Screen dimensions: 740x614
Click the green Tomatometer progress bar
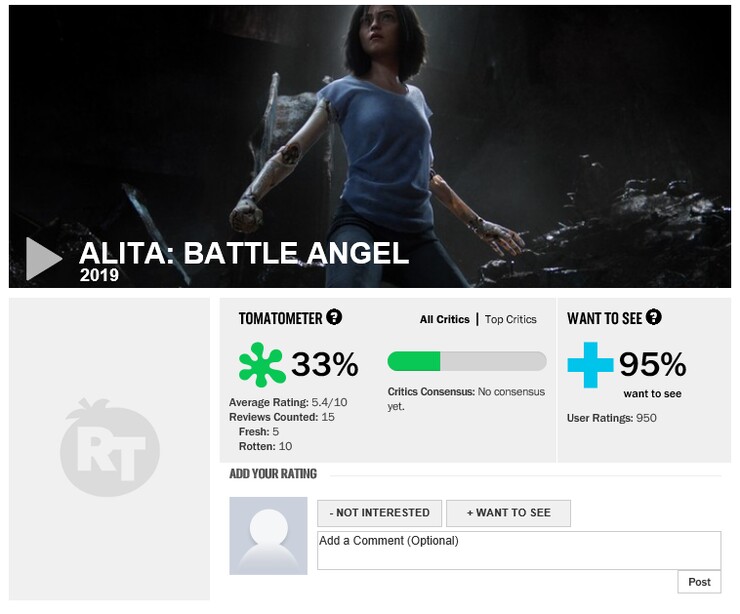coord(466,361)
